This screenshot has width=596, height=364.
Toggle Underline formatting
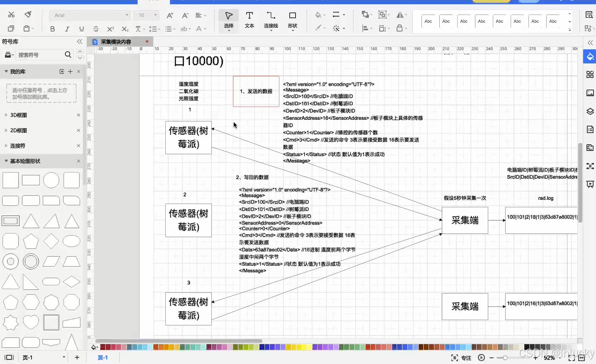[81, 29]
